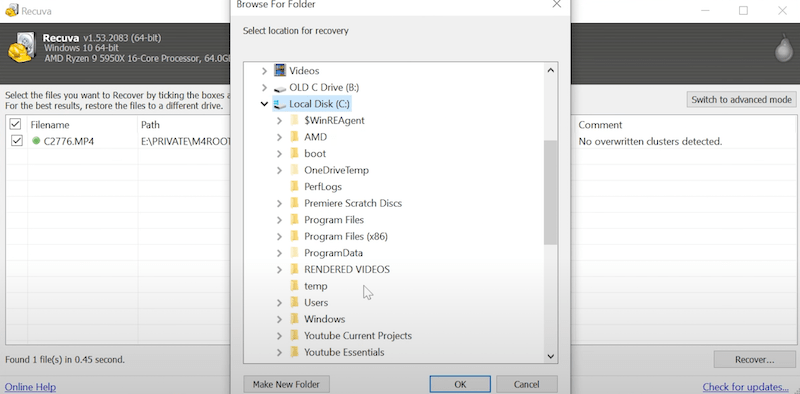Click the Premiere Scratch Discs folder icon
This screenshot has width=800, height=394.
click(294, 203)
